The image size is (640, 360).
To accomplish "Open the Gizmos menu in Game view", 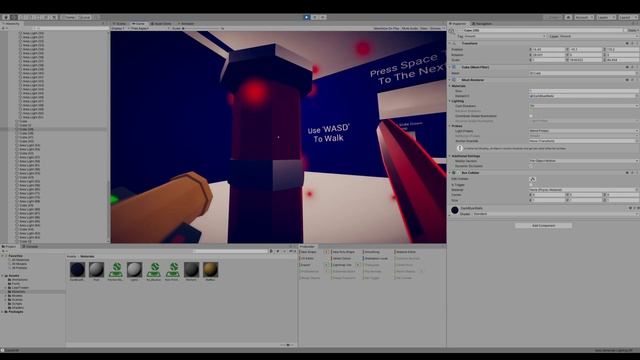I will 437,29.
